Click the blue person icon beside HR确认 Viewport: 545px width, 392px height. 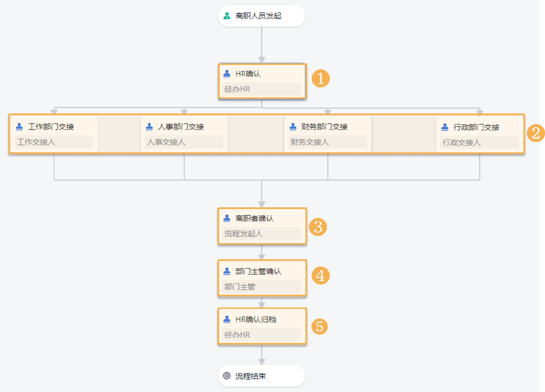tap(227, 74)
